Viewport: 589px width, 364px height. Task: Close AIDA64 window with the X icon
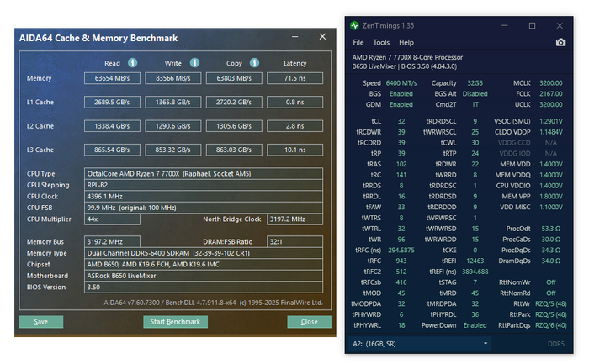coord(321,37)
